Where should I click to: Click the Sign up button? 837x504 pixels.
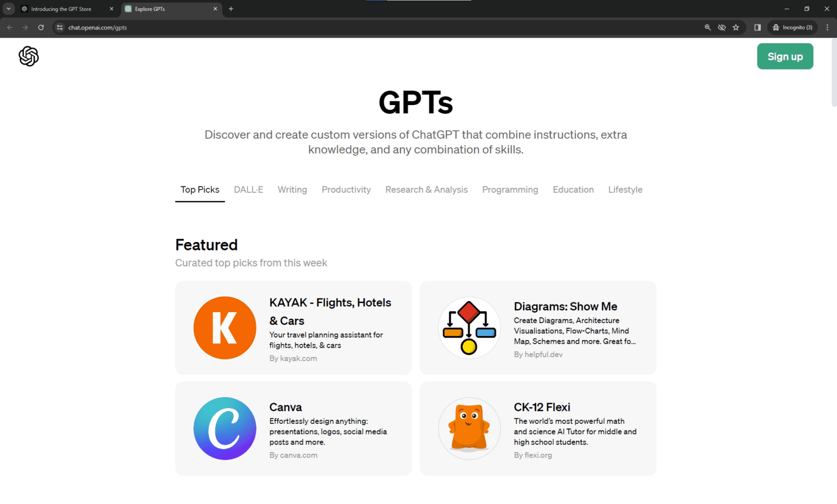[x=785, y=56]
